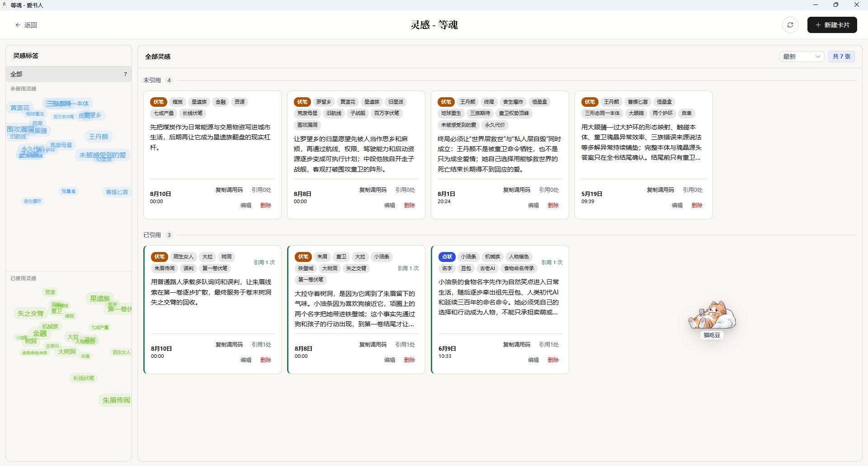
Task: Select 陌生女人 in the used tag cloud
Action: point(121,352)
